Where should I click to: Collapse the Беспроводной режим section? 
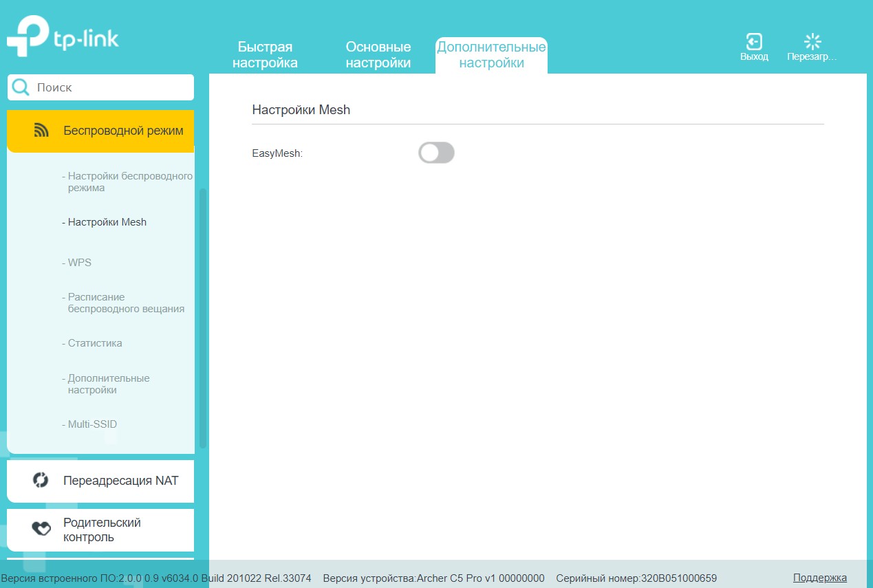[x=122, y=131]
